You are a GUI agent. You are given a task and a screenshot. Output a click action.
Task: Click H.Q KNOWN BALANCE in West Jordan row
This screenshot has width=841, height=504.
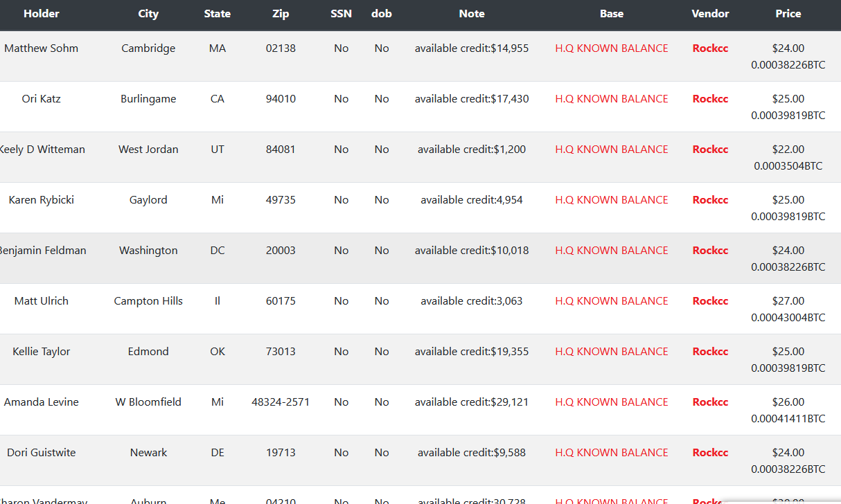(612, 150)
